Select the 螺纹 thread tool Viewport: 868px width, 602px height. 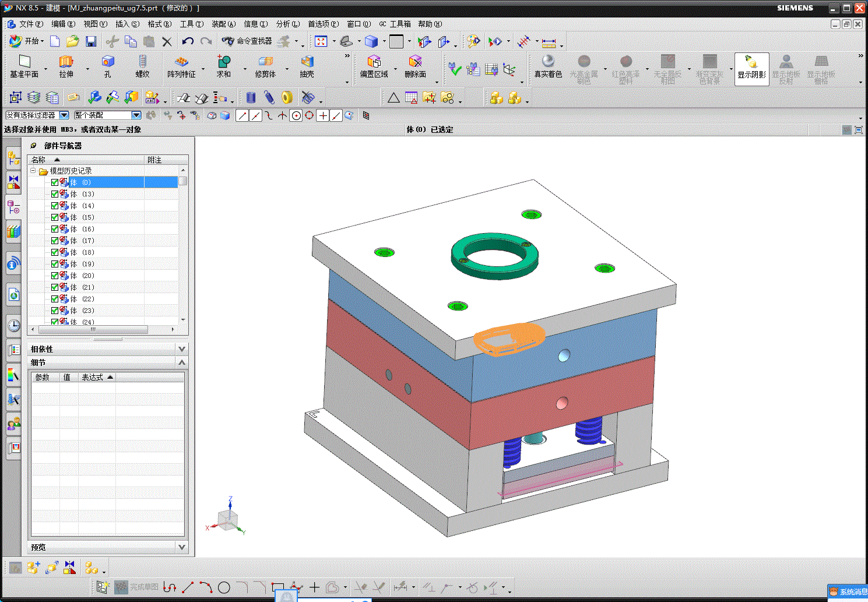click(142, 66)
